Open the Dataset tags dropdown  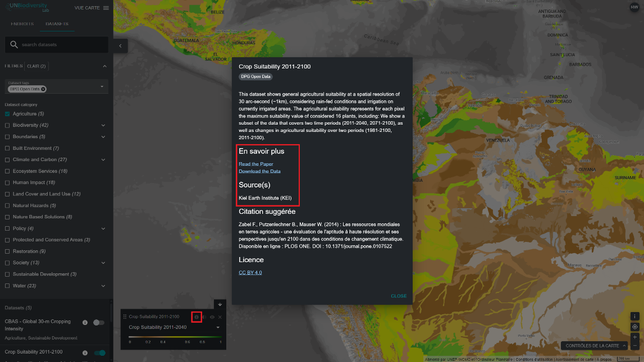[102, 86]
